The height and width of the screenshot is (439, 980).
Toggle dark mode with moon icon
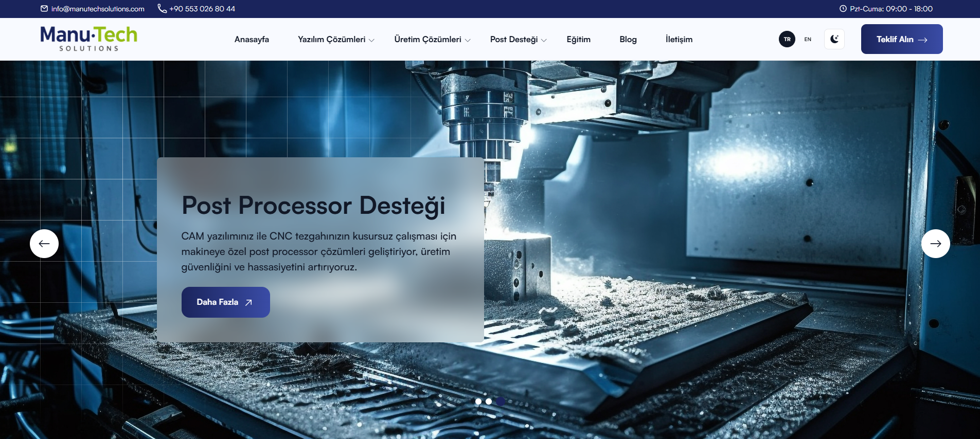[x=834, y=39]
